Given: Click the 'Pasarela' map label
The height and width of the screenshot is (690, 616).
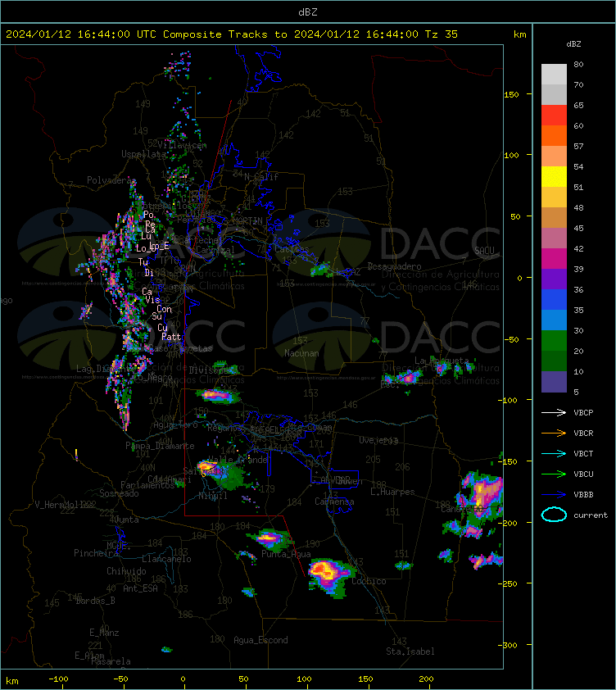Looking at the screenshot, I should pos(111,661).
